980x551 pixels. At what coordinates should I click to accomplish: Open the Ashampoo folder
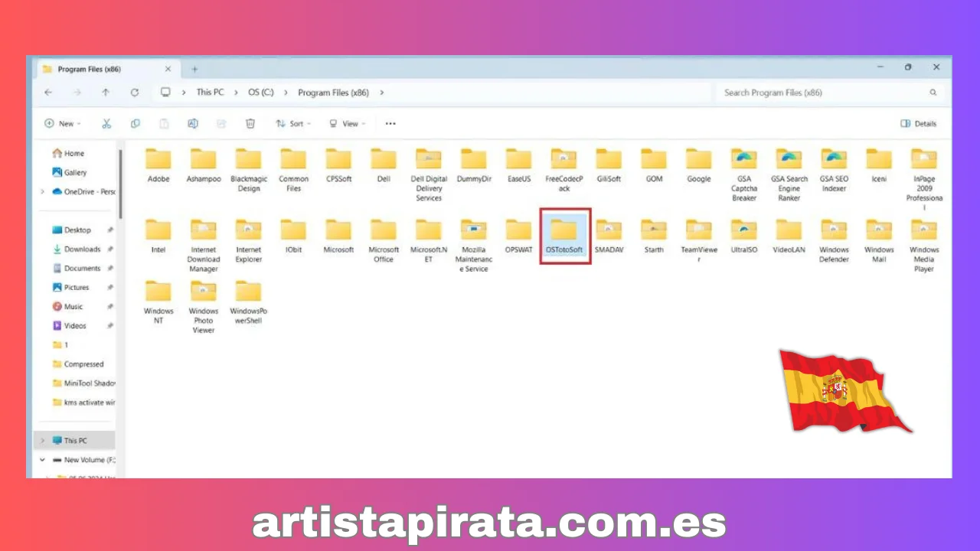[204, 165]
